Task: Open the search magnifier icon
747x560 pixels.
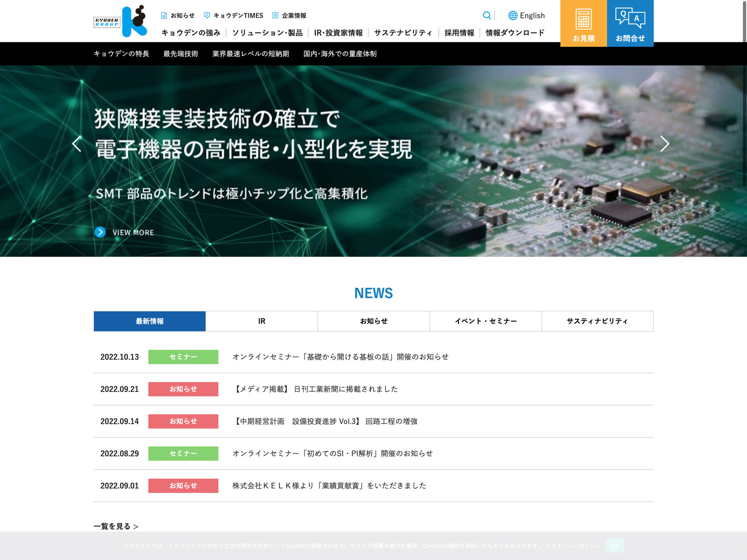Action: [486, 15]
